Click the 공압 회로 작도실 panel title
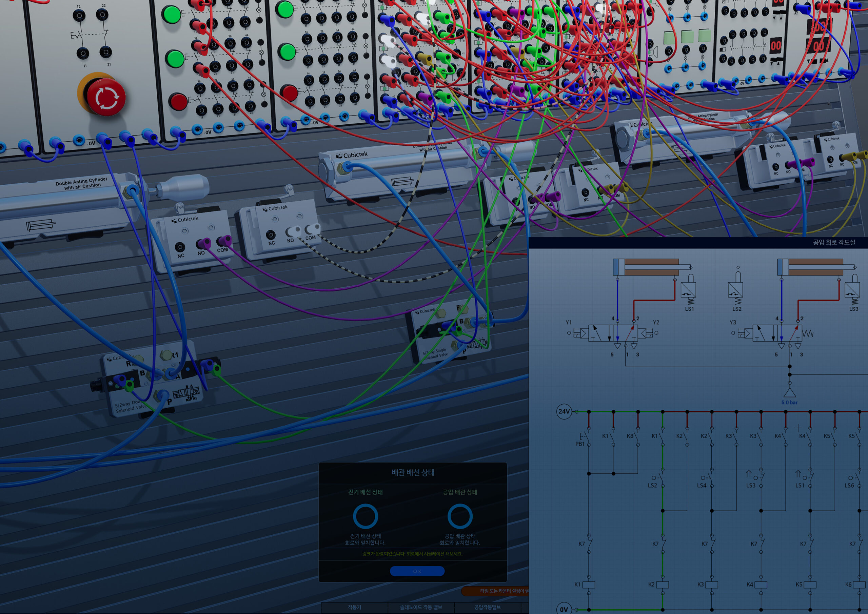868x614 pixels. click(x=833, y=242)
